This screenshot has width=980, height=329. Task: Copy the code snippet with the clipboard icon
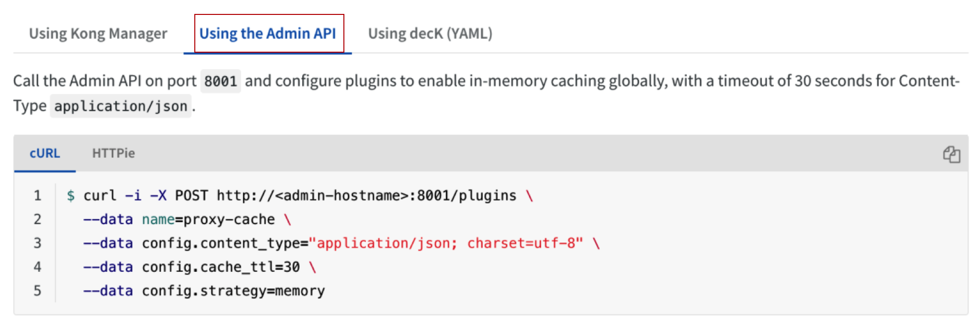pyautogui.click(x=952, y=154)
